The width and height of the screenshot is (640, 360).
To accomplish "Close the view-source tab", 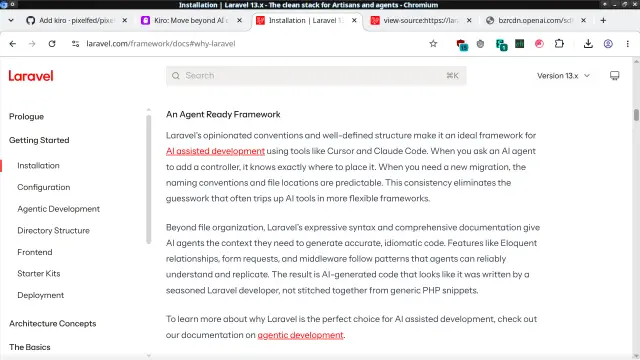I will pos(469,20).
